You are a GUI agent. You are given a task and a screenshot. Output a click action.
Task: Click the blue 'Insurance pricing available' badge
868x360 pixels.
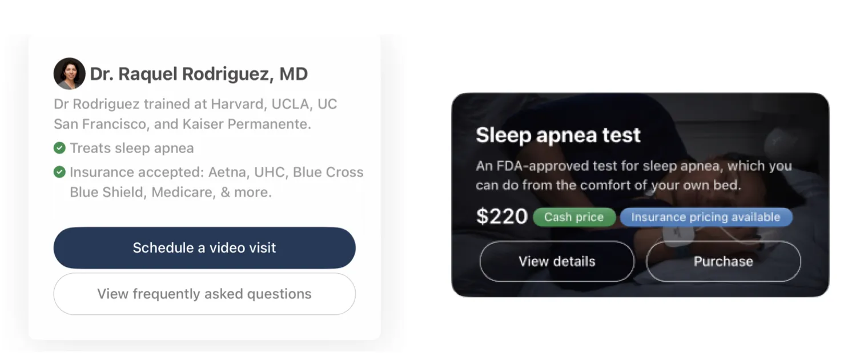[706, 217]
